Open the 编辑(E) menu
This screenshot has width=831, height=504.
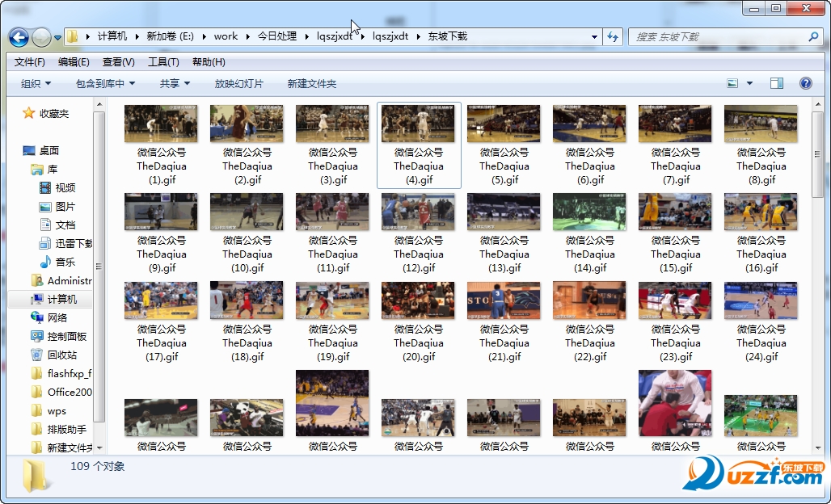[x=74, y=62]
